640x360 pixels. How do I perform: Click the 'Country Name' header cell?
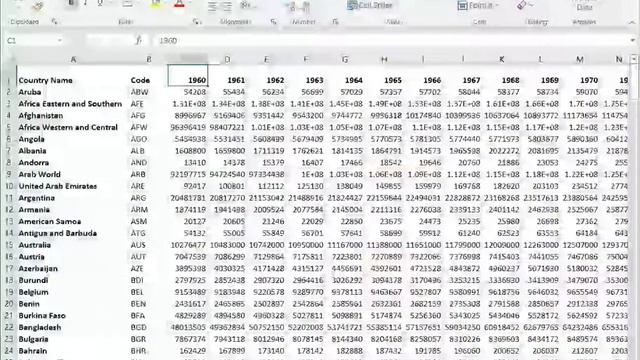45,80
